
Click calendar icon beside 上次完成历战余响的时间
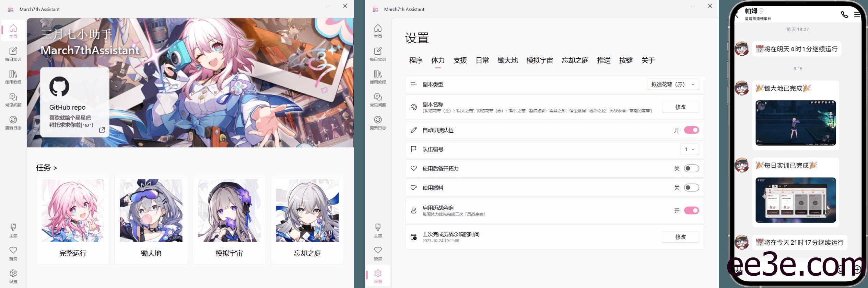(x=413, y=237)
